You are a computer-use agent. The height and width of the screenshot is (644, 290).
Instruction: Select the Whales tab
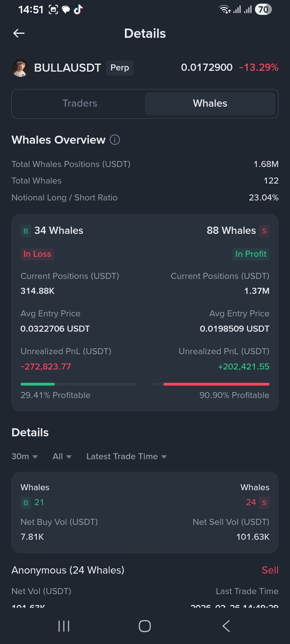210,103
